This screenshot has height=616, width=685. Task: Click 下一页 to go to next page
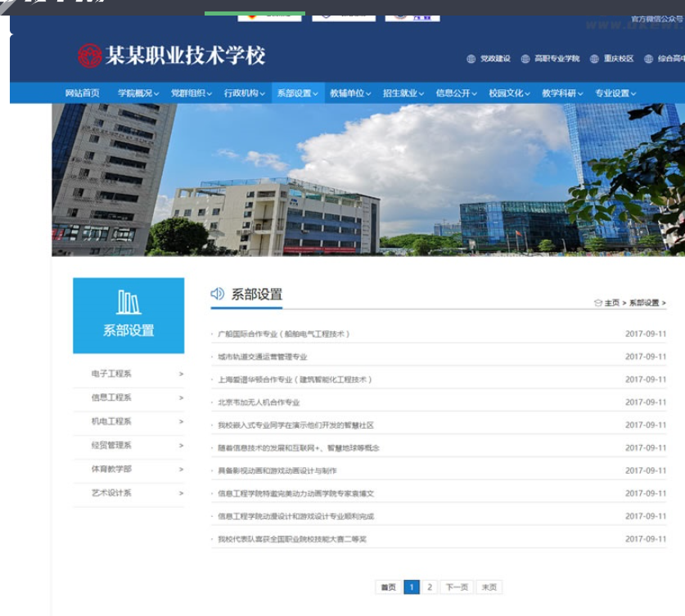(x=458, y=587)
